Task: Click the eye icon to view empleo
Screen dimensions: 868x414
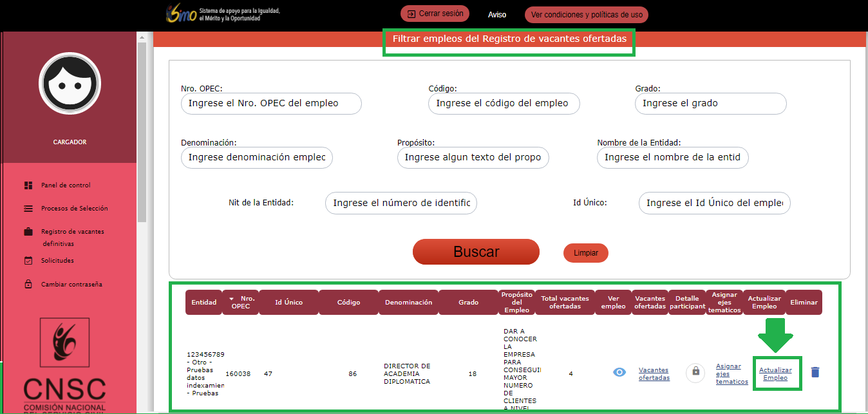Action: tap(619, 372)
